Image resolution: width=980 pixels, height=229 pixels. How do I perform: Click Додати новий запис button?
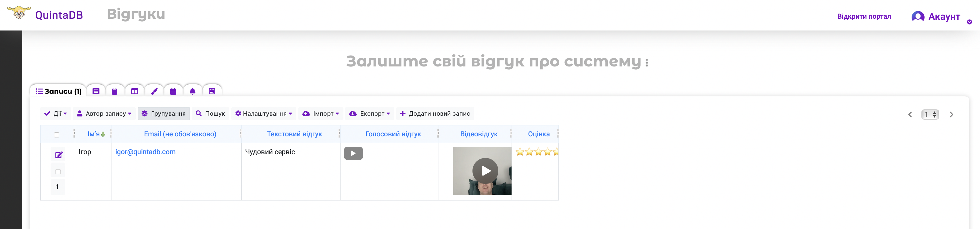point(435,114)
